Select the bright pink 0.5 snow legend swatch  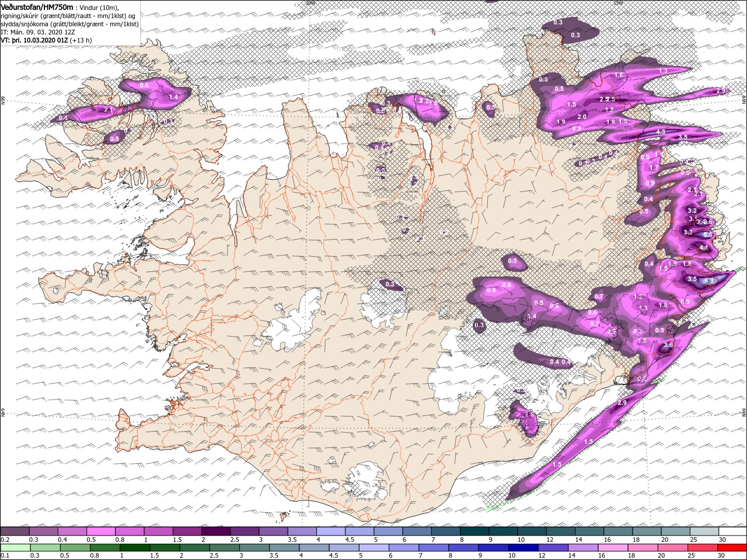click(100, 531)
